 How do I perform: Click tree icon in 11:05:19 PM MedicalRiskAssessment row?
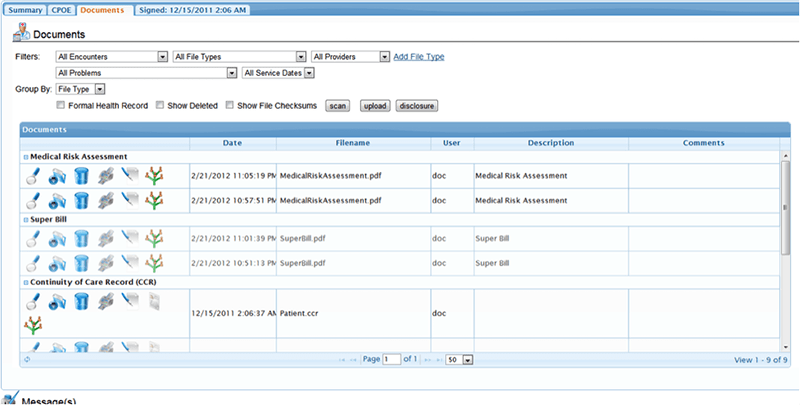pos(154,176)
